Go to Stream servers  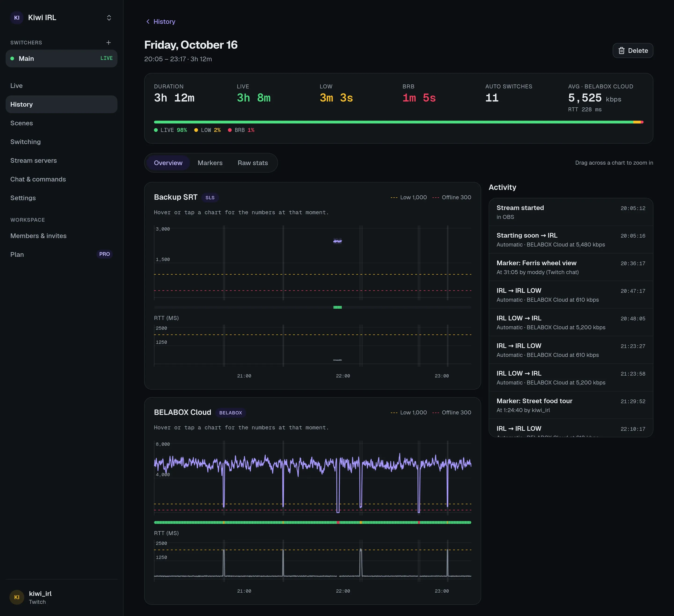tap(62, 160)
